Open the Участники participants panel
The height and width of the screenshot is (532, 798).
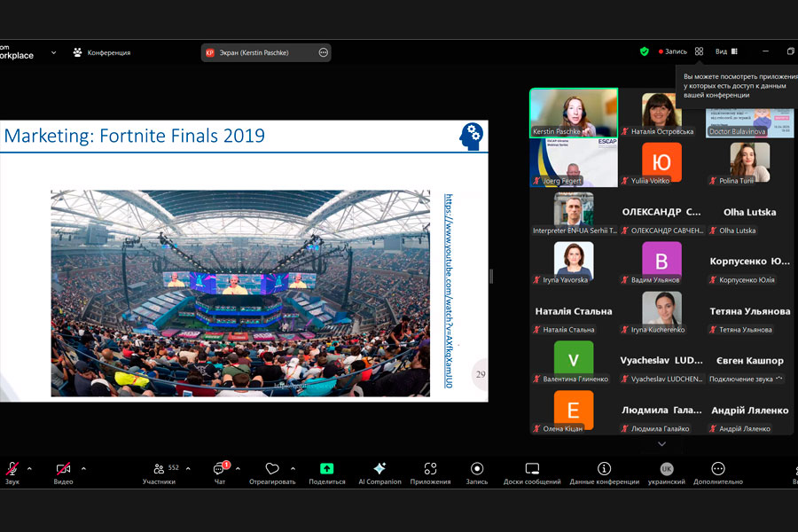click(160, 473)
